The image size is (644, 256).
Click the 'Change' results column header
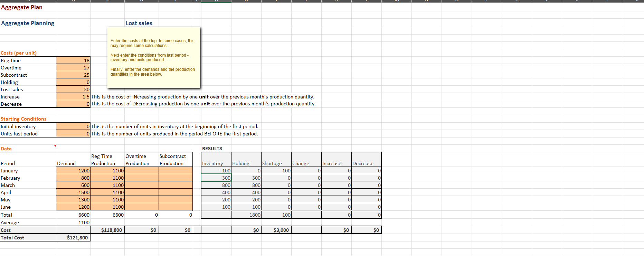click(301, 163)
